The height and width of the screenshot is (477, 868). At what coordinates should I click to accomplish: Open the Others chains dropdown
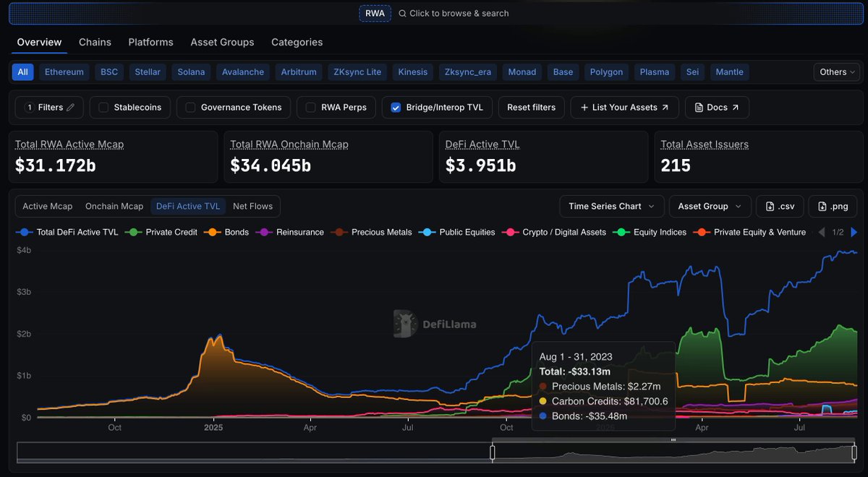(837, 72)
